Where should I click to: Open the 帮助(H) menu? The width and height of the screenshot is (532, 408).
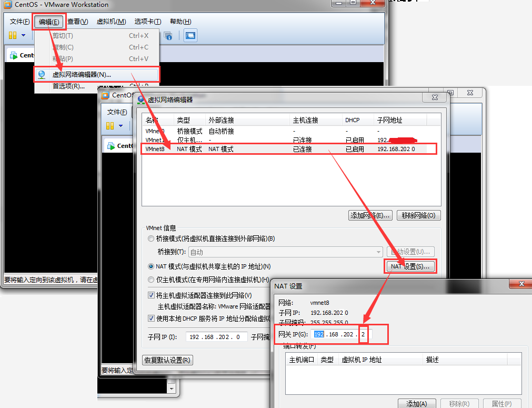tap(180, 22)
